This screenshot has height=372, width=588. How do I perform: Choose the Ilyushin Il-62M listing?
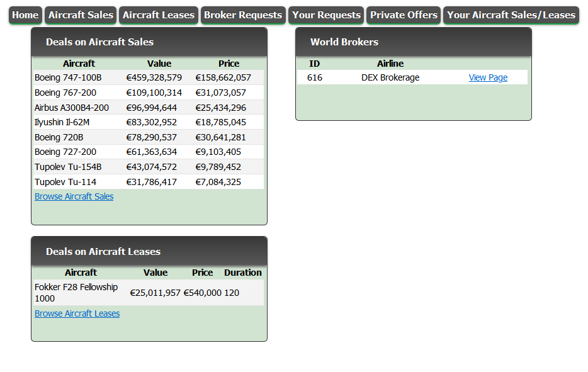[x=62, y=122]
